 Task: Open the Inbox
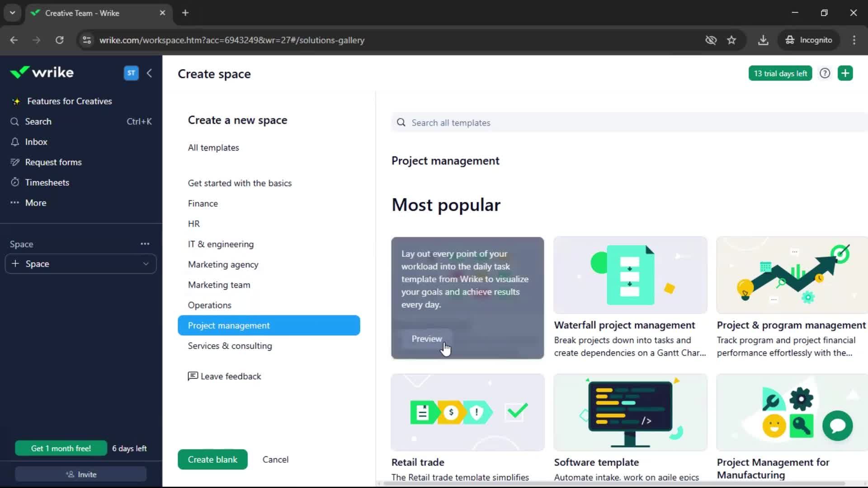36,142
